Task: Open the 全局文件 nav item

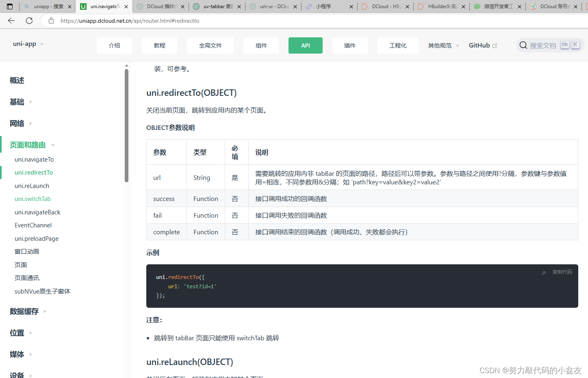Action: coord(210,45)
